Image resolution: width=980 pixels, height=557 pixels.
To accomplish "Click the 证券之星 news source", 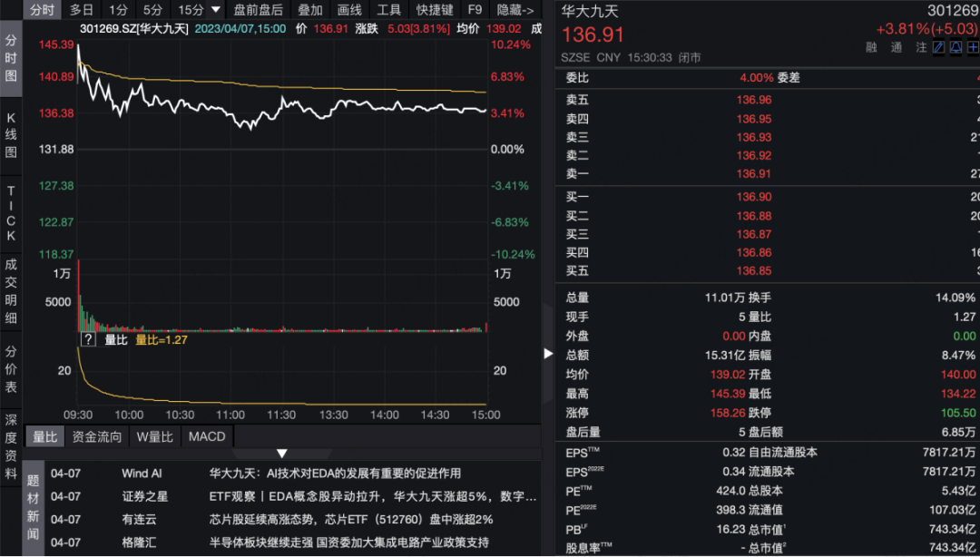I will 145,496.
